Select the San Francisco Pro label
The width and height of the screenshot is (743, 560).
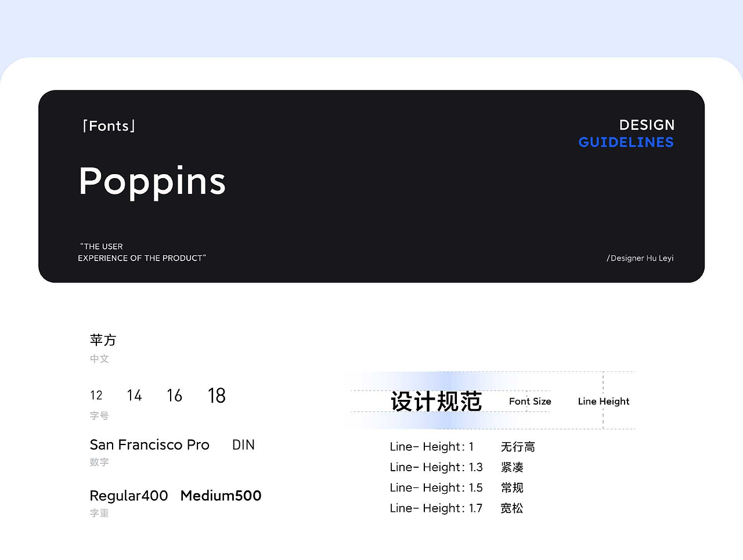(x=150, y=445)
